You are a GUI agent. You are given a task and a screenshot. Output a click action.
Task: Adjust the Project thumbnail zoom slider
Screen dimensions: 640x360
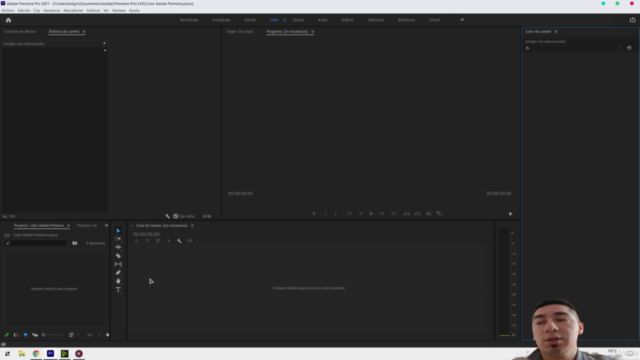(53, 335)
